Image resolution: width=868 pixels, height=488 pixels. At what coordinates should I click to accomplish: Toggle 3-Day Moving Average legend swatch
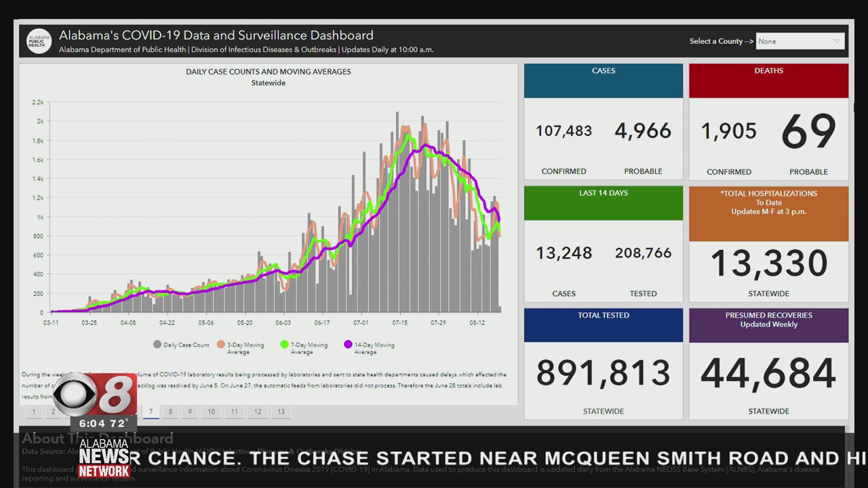click(x=221, y=344)
